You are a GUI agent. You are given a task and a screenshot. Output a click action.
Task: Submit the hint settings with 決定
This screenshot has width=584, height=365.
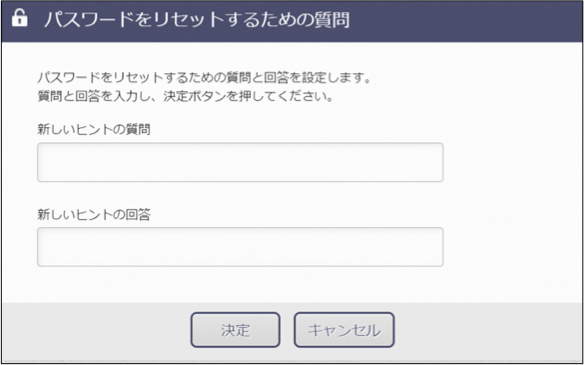pyautogui.click(x=235, y=330)
